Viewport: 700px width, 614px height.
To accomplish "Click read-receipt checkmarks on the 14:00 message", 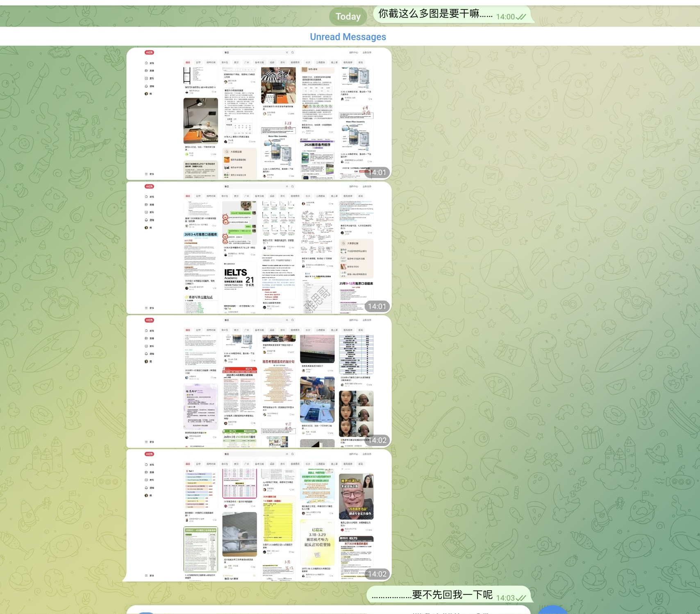I will (521, 17).
